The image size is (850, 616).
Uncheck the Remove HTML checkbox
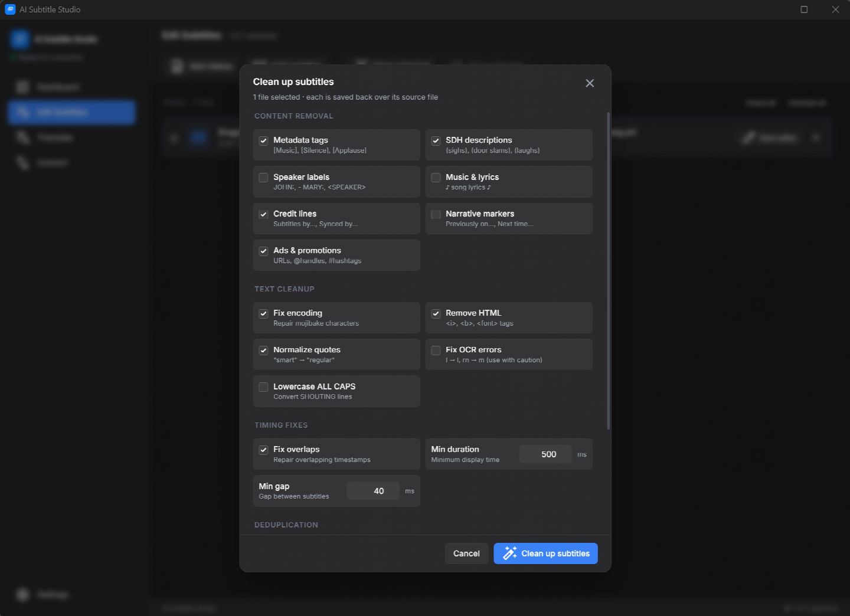(x=436, y=313)
